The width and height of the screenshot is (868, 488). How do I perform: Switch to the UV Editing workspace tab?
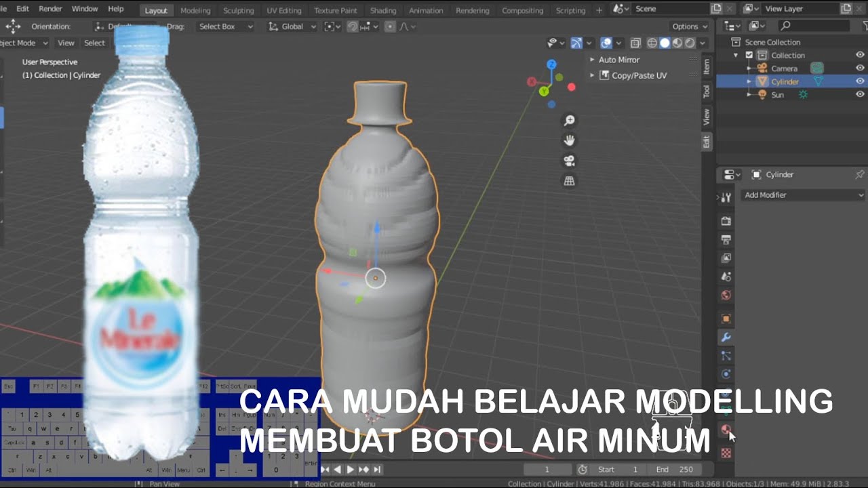coord(283,10)
